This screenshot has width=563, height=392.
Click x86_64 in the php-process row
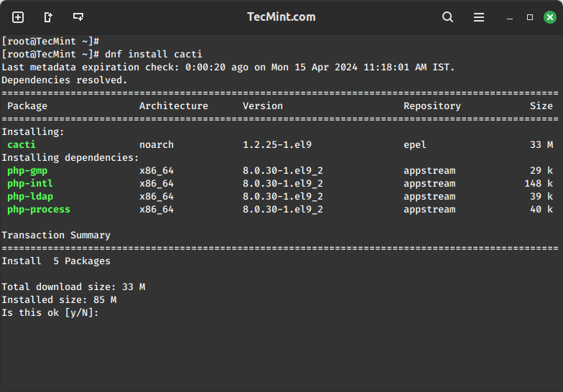tap(157, 210)
